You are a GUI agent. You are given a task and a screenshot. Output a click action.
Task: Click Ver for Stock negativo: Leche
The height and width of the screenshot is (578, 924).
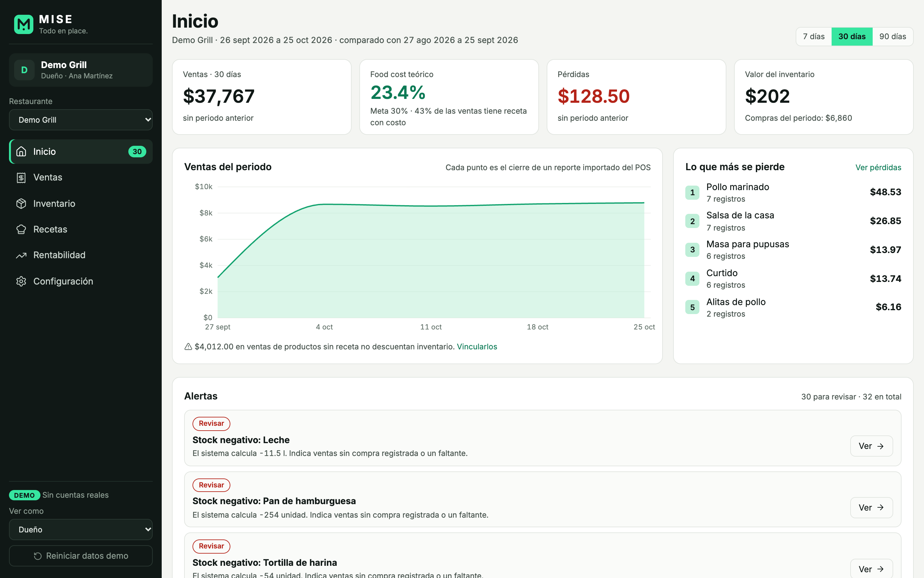(x=871, y=446)
